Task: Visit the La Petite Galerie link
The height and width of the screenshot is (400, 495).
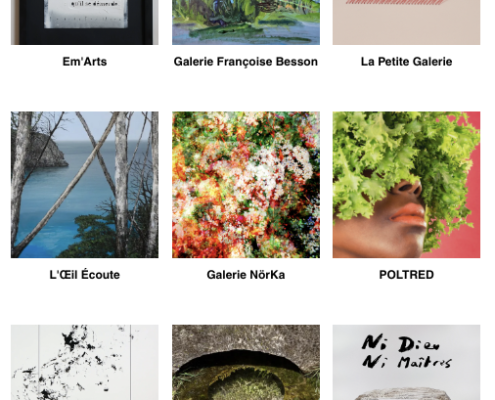Action: (x=406, y=62)
